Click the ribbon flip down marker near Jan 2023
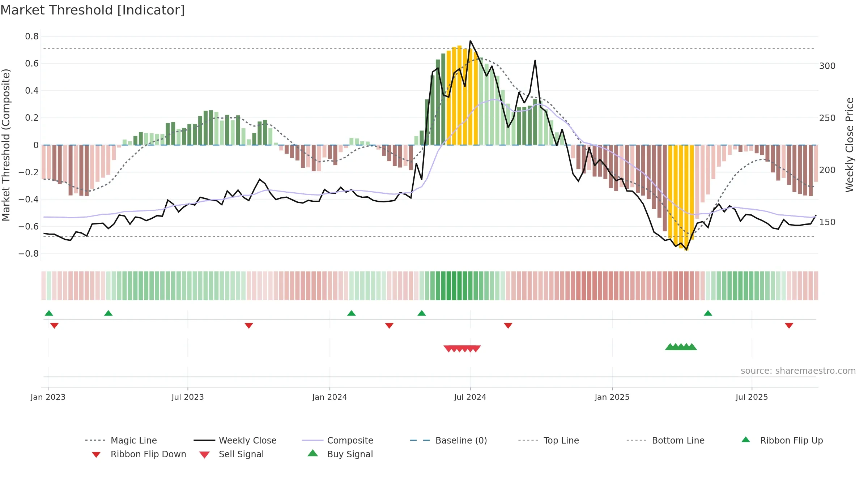The width and height of the screenshot is (868, 488). (x=54, y=326)
